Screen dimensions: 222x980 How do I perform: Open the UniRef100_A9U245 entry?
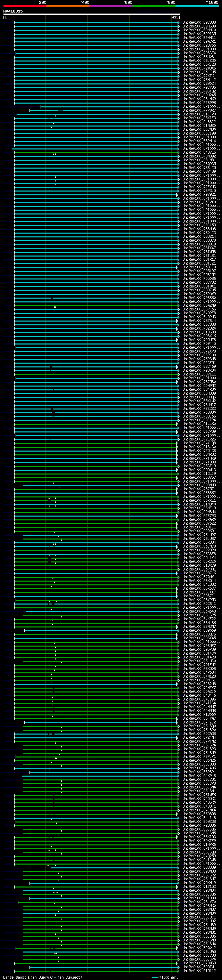click(x=199, y=95)
